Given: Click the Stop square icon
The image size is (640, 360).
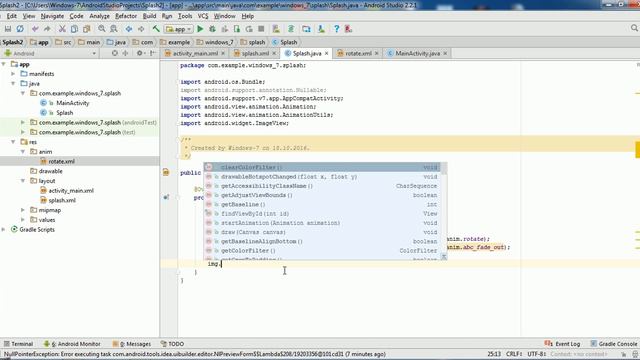Looking at the screenshot, I should coord(261,29).
